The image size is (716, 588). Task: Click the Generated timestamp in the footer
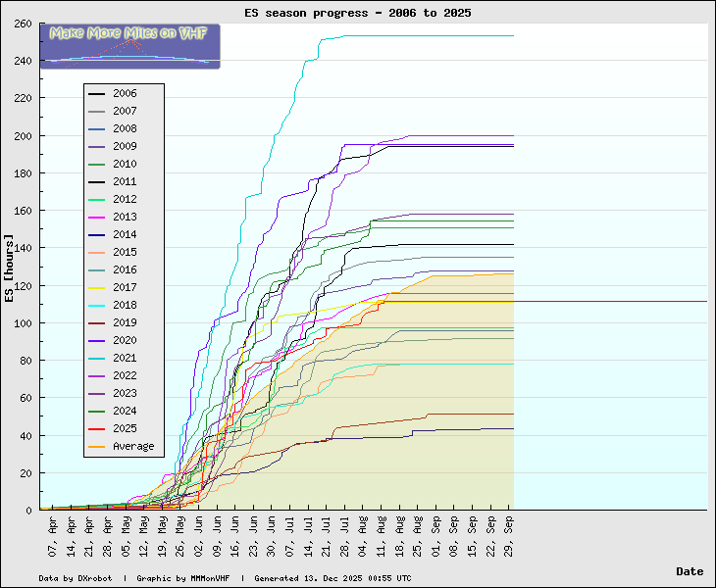tap(332, 578)
